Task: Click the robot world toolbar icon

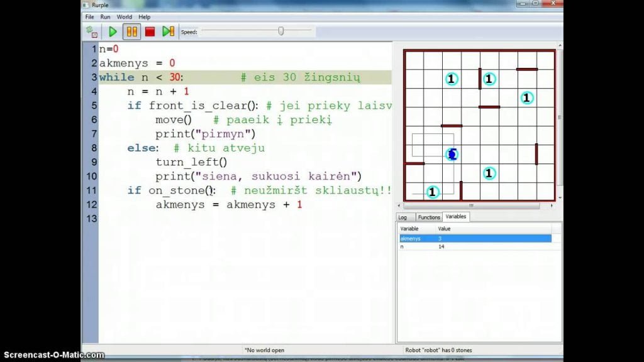Action: point(92,31)
